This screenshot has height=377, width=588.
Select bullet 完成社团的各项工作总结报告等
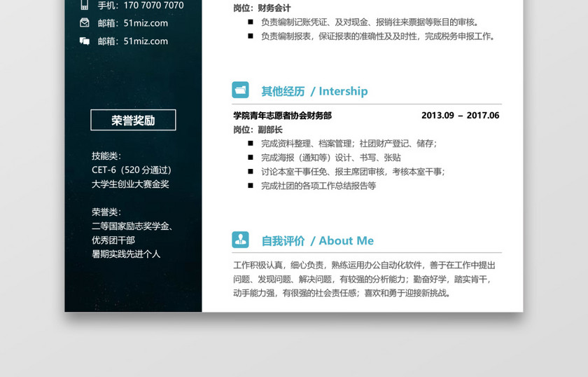[x=318, y=186]
